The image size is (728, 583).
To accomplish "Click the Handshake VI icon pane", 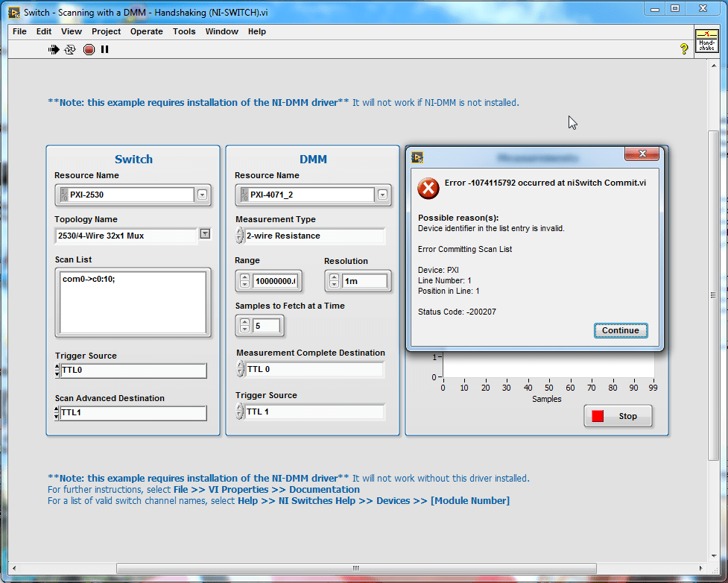I will click(706, 41).
